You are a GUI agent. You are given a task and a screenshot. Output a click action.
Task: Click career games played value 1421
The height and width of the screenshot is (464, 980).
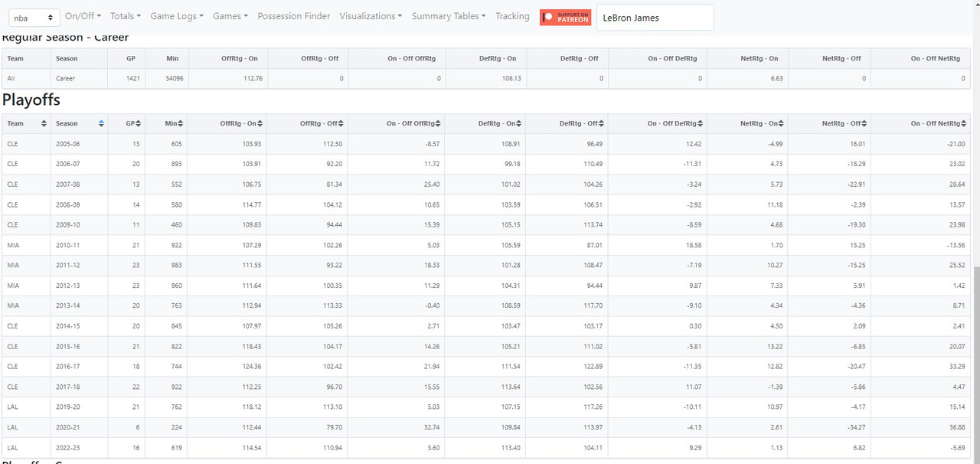coord(133,78)
